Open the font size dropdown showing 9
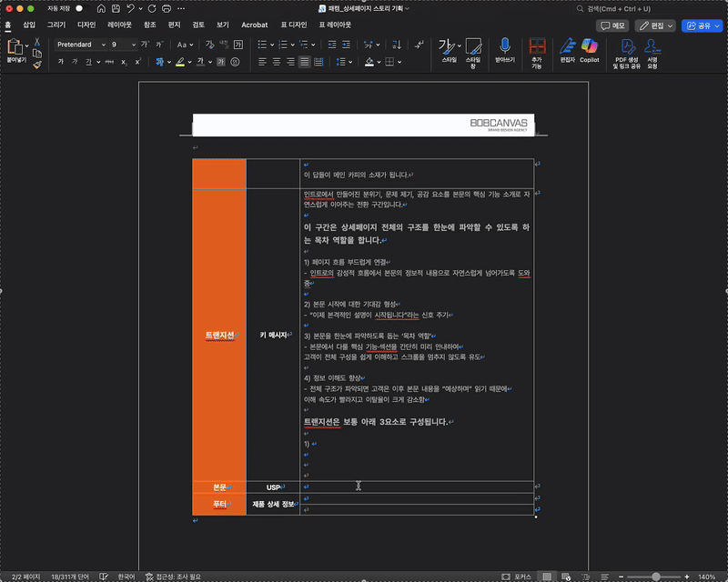The width and height of the screenshot is (728, 582). (134, 45)
